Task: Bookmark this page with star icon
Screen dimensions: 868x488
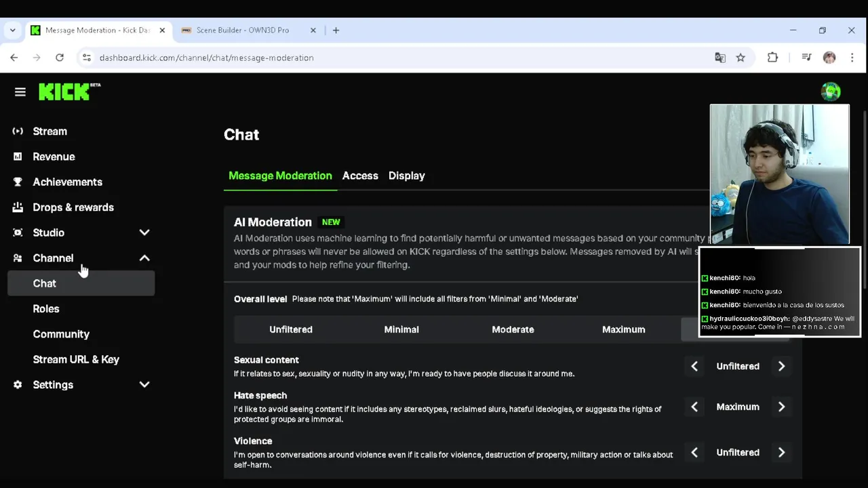Action: [x=741, y=58]
